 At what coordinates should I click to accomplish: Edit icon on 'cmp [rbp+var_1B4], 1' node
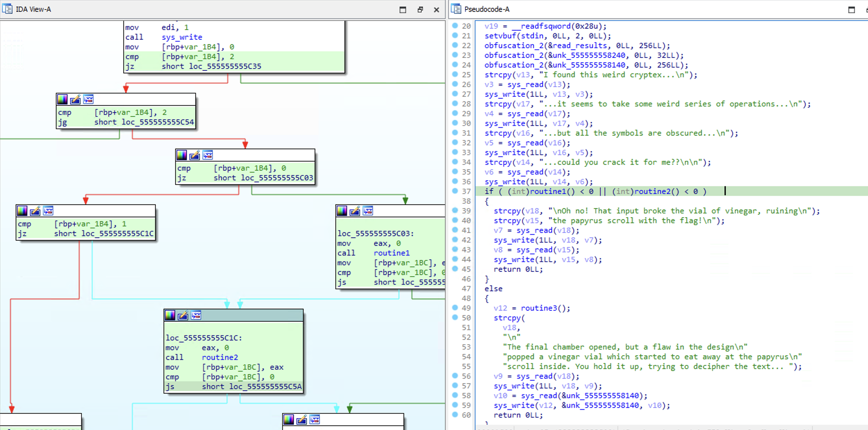pos(35,211)
